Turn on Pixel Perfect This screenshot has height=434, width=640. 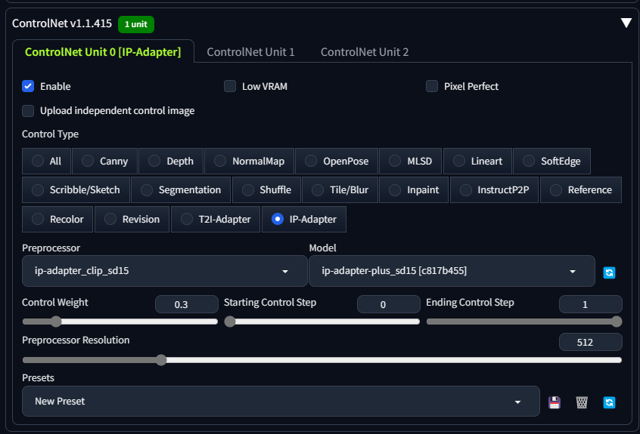coord(432,86)
